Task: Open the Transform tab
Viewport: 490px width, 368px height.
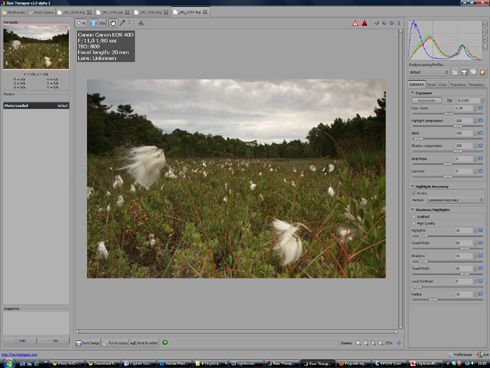Action: (x=457, y=85)
